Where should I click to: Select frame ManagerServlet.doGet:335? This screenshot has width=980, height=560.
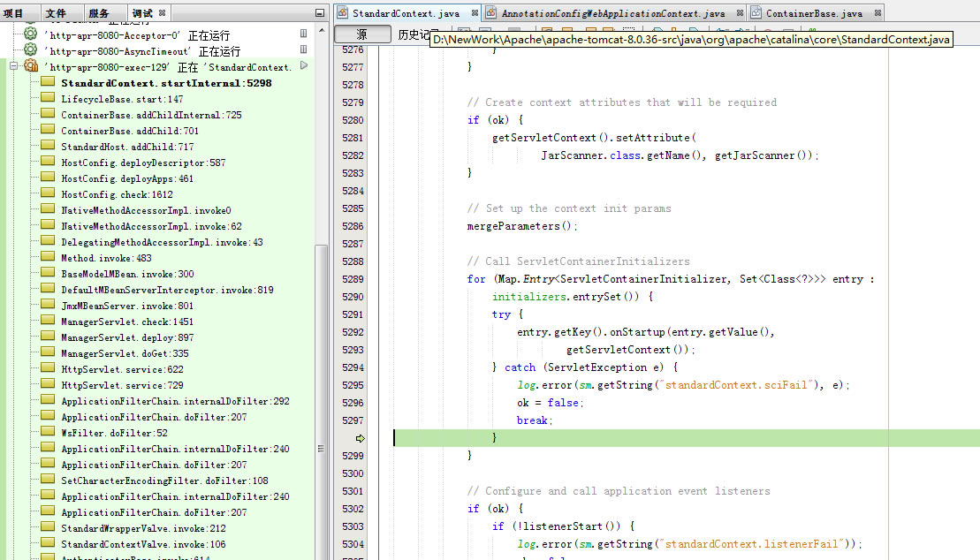(x=125, y=353)
